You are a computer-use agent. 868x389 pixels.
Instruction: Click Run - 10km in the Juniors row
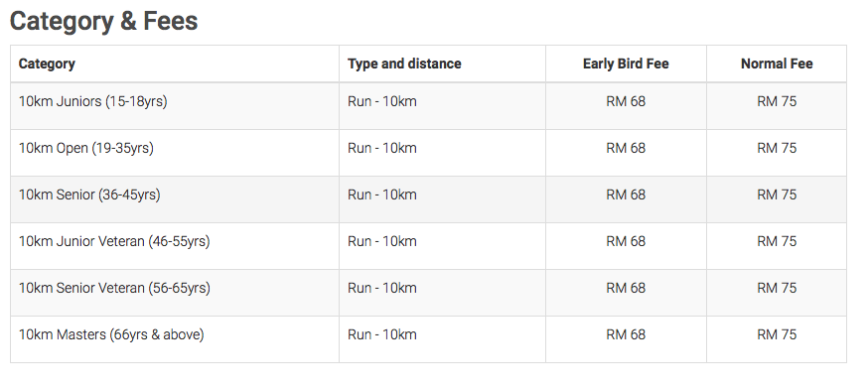(382, 102)
